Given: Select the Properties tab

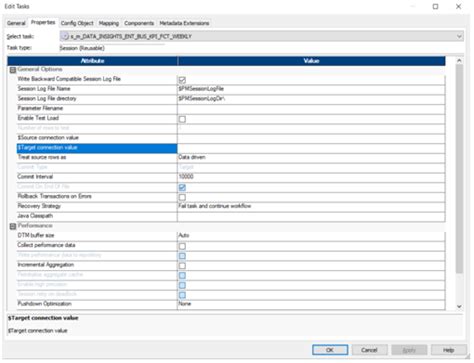Looking at the screenshot, I should pos(43,22).
